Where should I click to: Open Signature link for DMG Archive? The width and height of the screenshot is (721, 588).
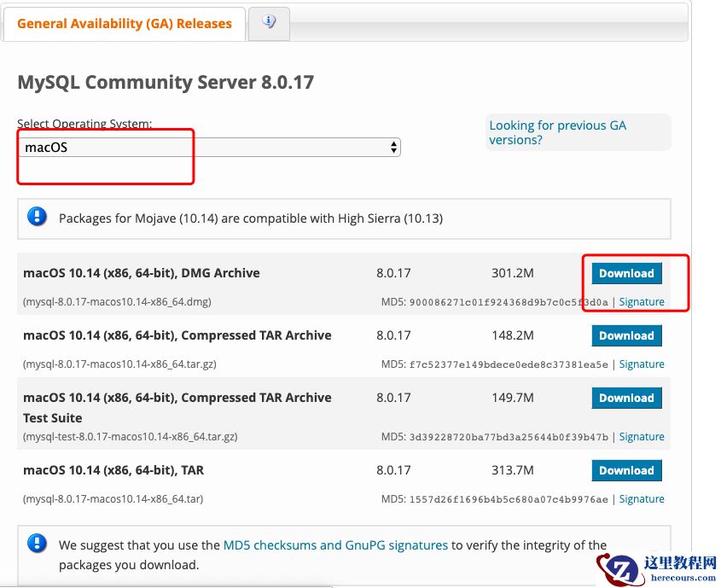click(x=642, y=302)
